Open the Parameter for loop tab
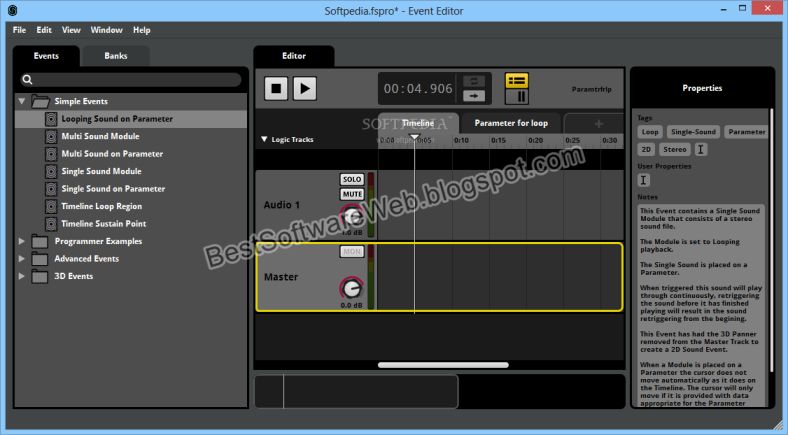This screenshot has width=788, height=435. click(x=511, y=123)
